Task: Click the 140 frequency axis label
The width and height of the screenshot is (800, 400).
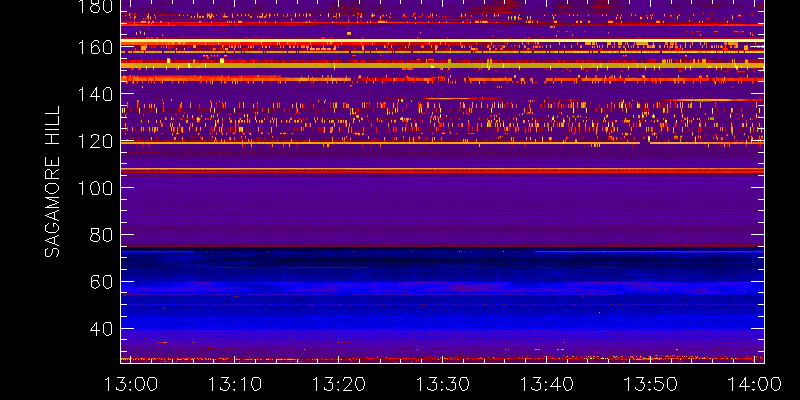Action: (x=95, y=94)
